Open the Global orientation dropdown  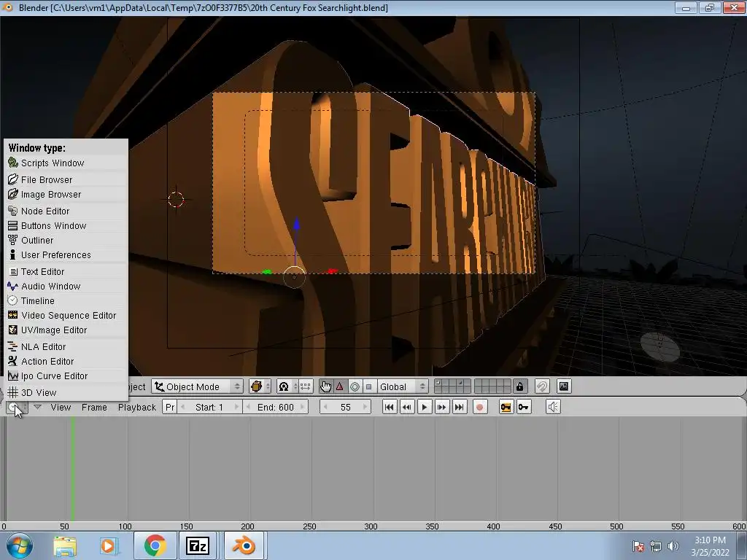(x=402, y=386)
